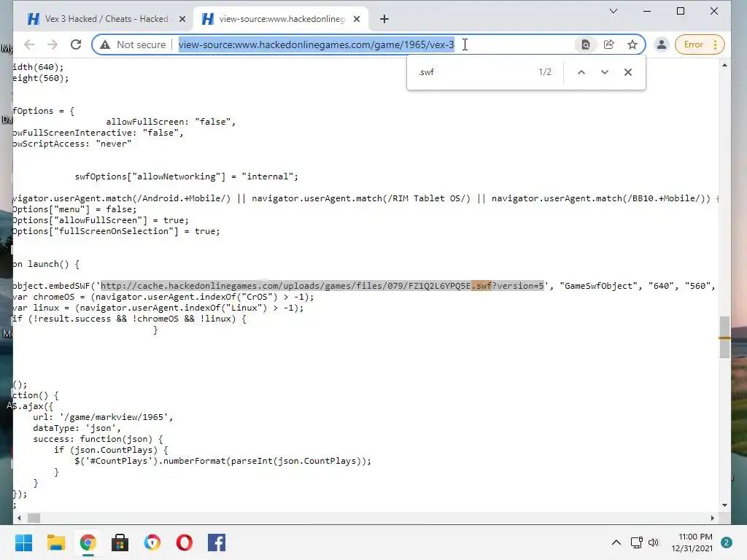
Task: Click the network tray icon
Action: point(636,542)
